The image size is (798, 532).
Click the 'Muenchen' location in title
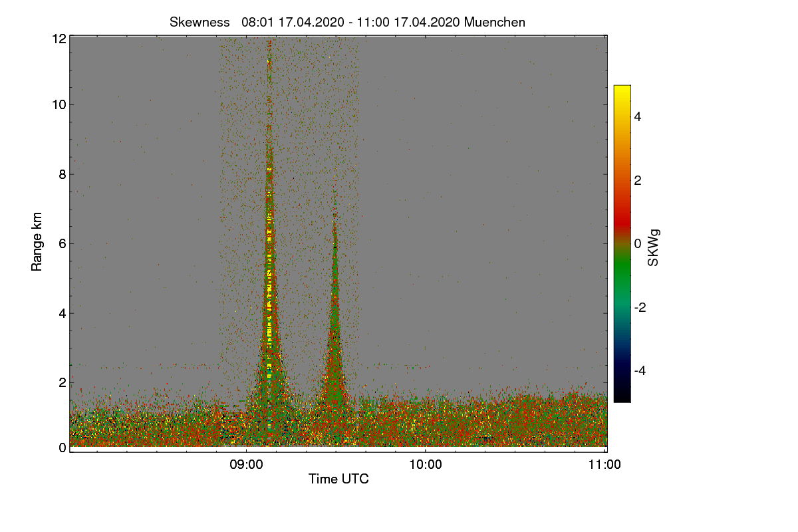click(495, 22)
